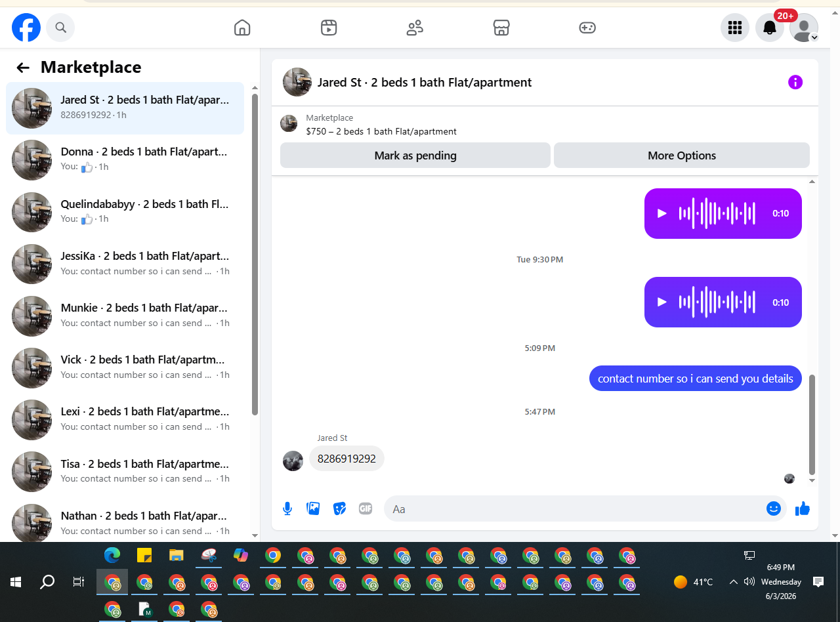Open Windows taskbar search
Viewport: 840px width, 622px height.
47,582
